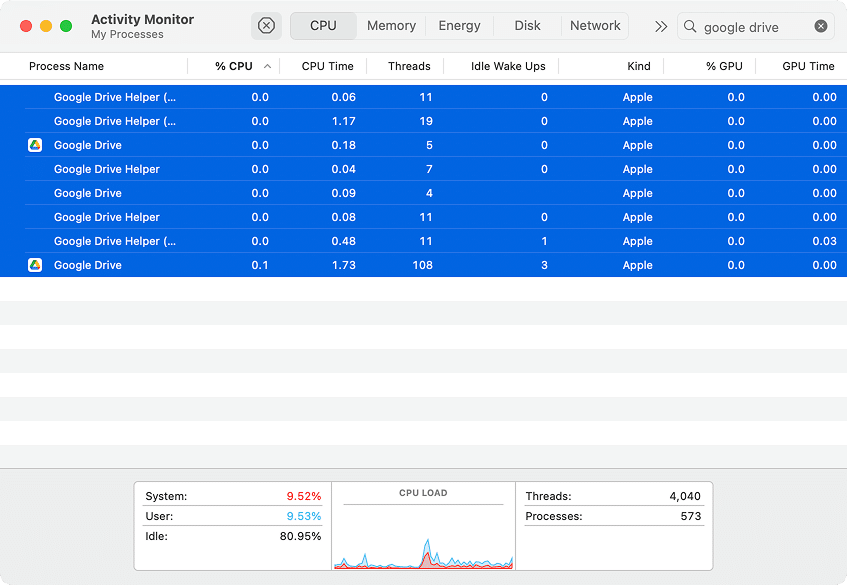
Task: Select the CPU tab
Action: (323, 26)
